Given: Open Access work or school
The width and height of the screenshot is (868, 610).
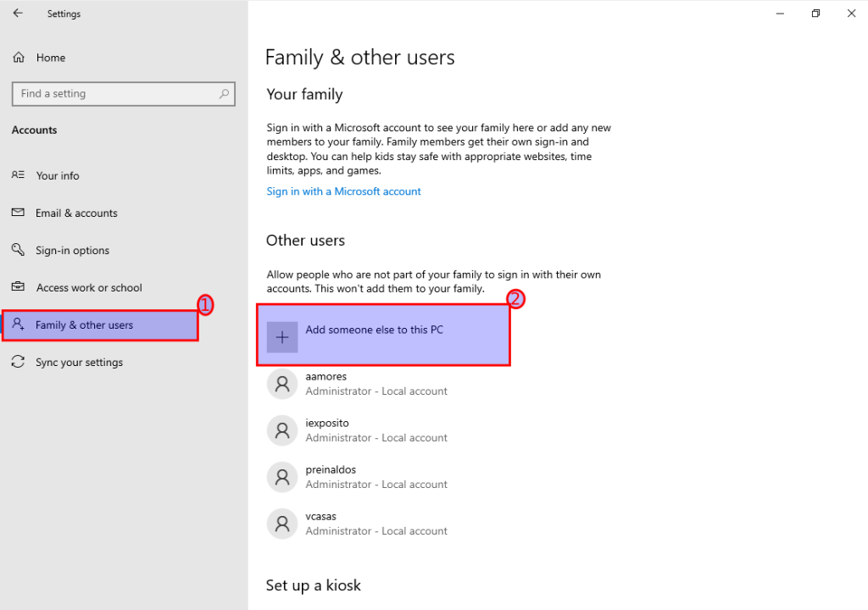Looking at the screenshot, I should (x=89, y=288).
